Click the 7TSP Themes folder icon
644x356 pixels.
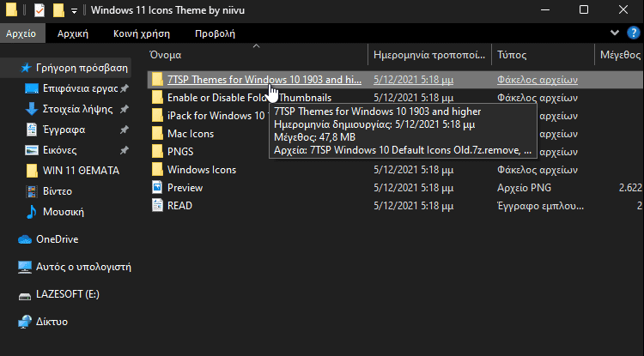(x=157, y=80)
